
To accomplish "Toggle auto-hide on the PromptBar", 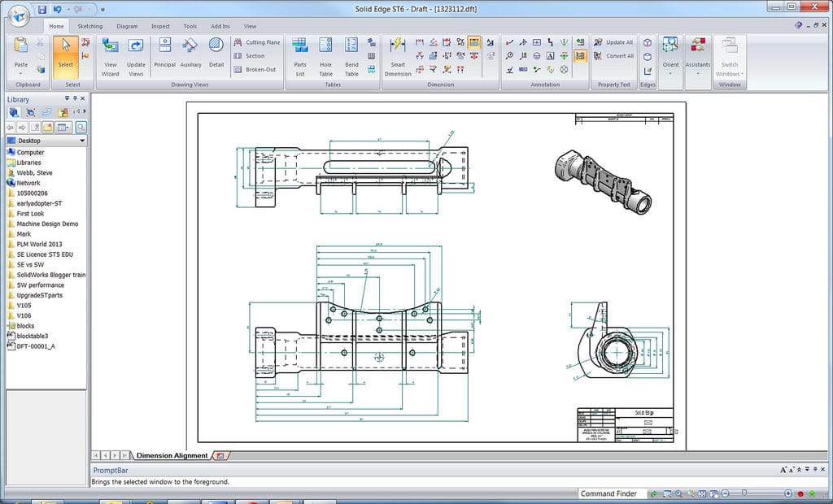I will (x=815, y=470).
